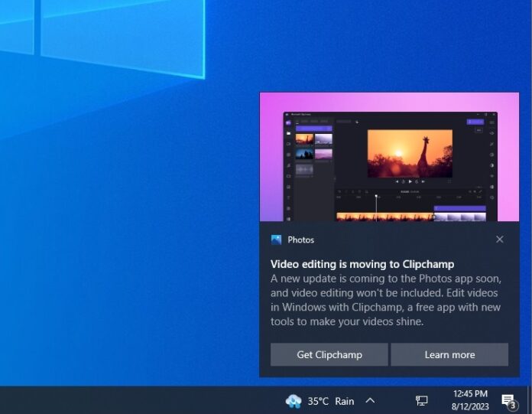532x414 pixels.
Task: Open the Clipchamp preview image in notification
Action: [389, 157]
